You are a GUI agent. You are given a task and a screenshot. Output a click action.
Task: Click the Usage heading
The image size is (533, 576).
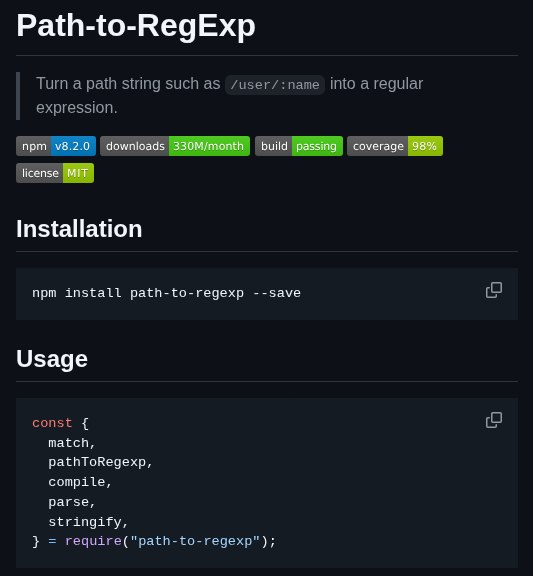52,359
